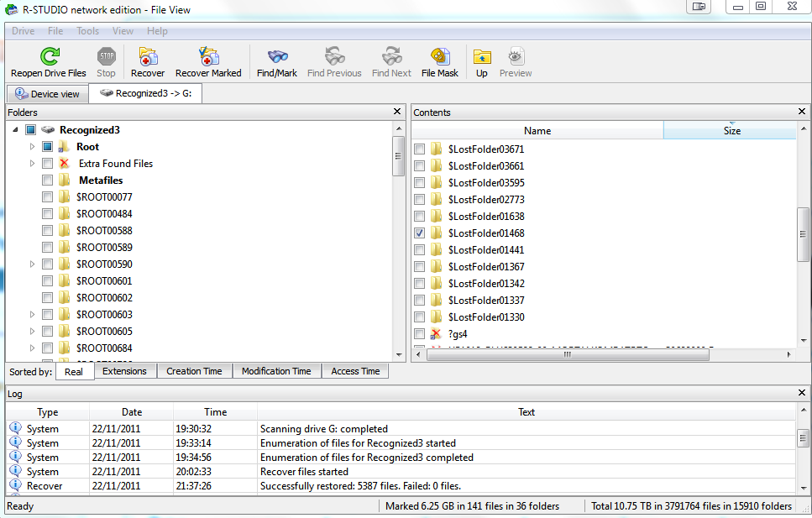The image size is (812, 518).
Task: Sort by Real structure
Action: point(74,371)
